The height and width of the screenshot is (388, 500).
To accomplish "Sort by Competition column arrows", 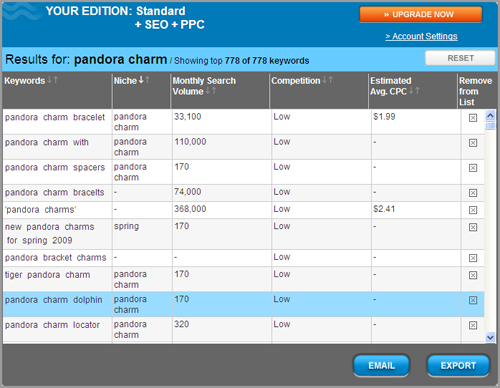I will coord(327,80).
